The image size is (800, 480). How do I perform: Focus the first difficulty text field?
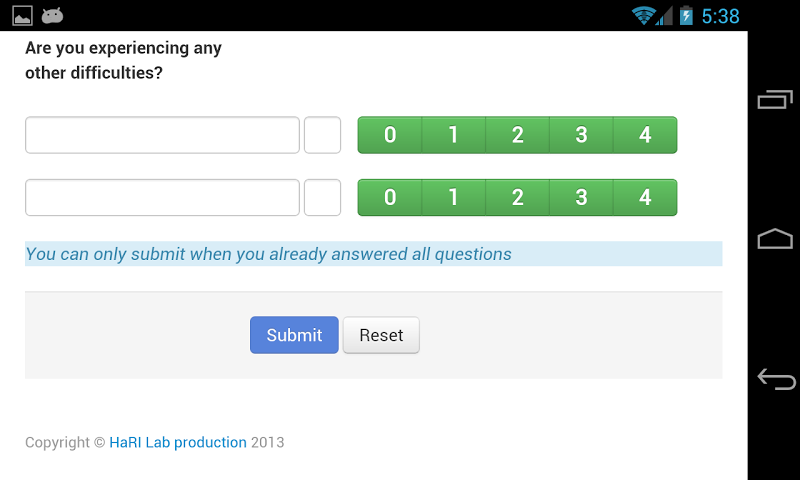point(162,135)
